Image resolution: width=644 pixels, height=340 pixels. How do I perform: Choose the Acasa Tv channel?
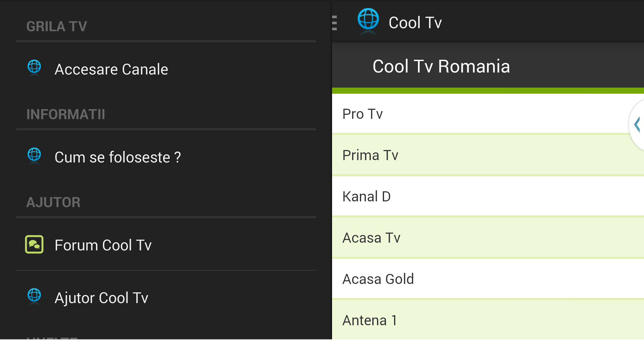coord(488,238)
